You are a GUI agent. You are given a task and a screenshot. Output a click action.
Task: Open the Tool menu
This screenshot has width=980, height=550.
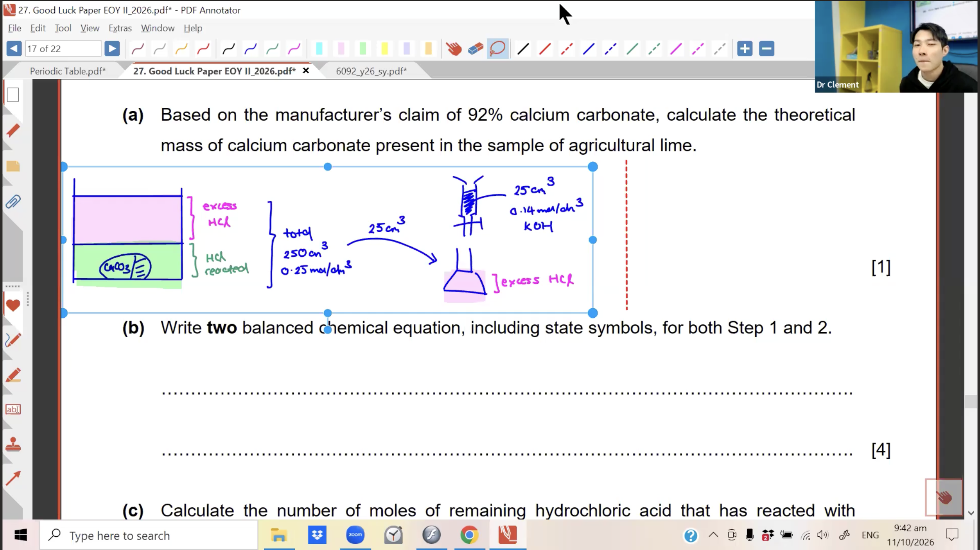point(63,28)
